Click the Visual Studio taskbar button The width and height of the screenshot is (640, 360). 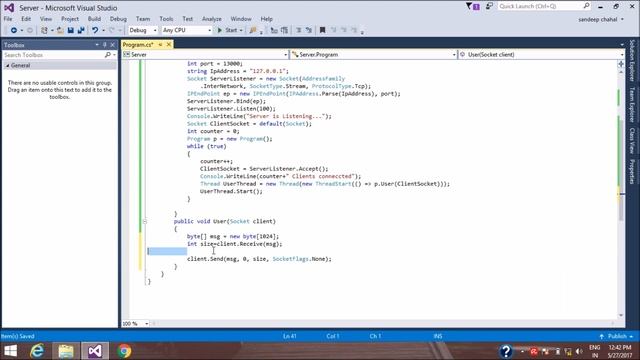[x=95, y=351]
